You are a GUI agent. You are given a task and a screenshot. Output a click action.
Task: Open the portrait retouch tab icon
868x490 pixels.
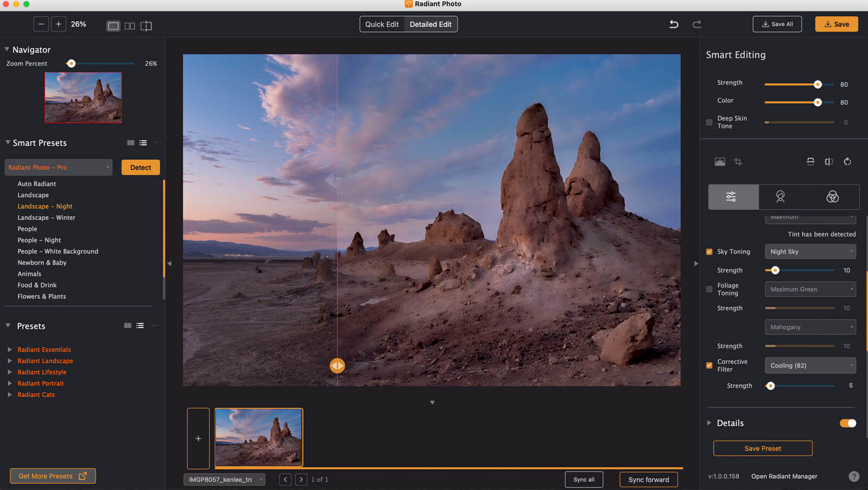coord(780,197)
